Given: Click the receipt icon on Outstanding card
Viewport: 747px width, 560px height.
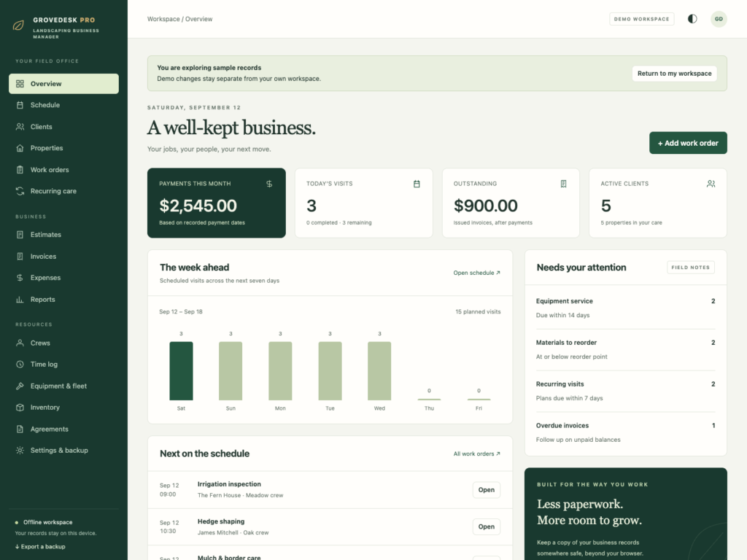Looking at the screenshot, I should click(x=564, y=184).
